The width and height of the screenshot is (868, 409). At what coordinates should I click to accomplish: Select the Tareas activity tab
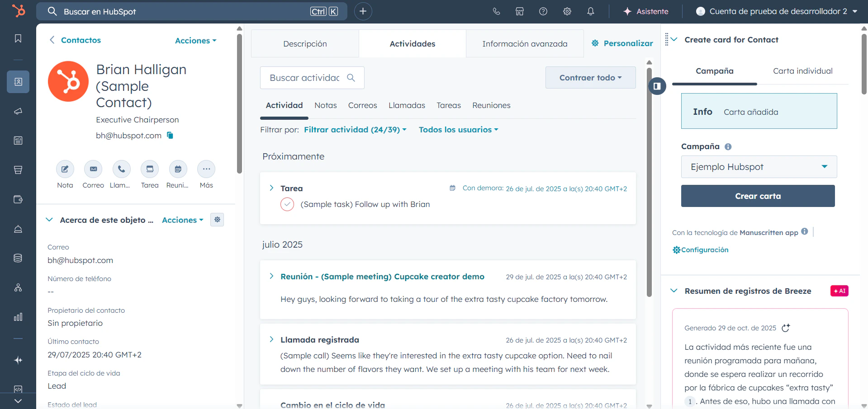tap(449, 105)
